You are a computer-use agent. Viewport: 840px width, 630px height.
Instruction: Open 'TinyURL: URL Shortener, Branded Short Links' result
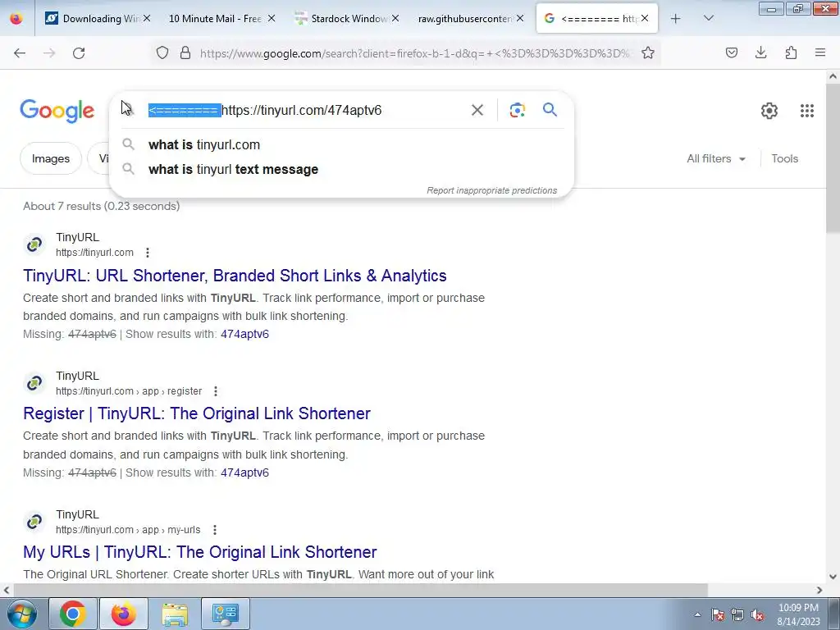235,276
